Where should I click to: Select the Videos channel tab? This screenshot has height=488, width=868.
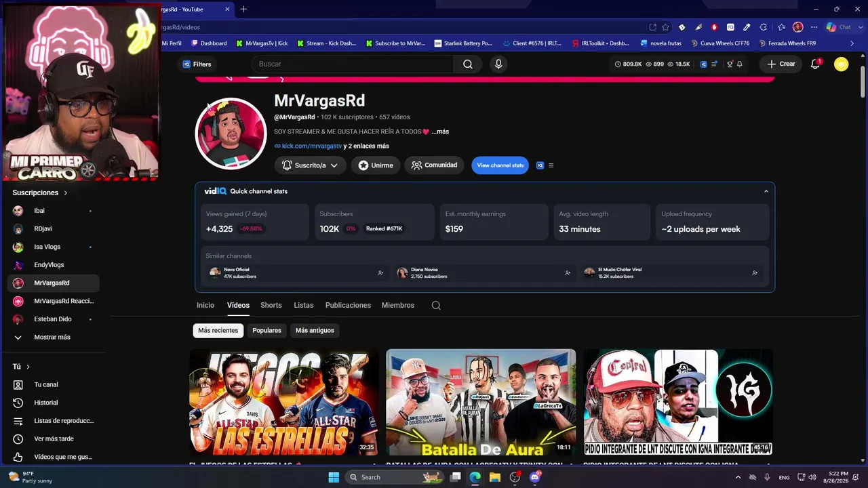[238, 306]
